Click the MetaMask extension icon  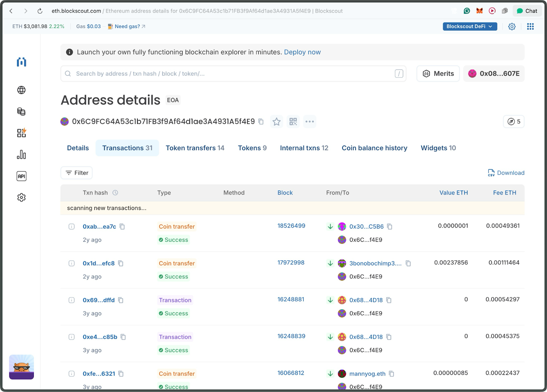click(x=479, y=11)
